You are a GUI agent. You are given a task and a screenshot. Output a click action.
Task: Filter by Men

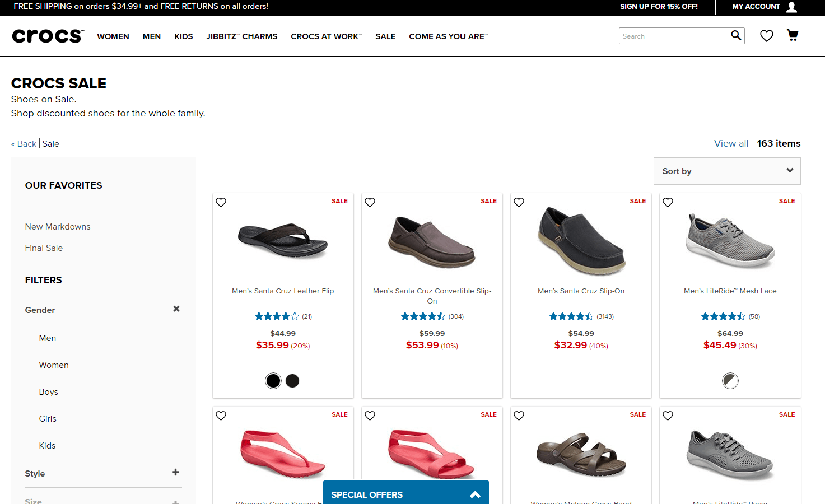pyautogui.click(x=48, y=338)
